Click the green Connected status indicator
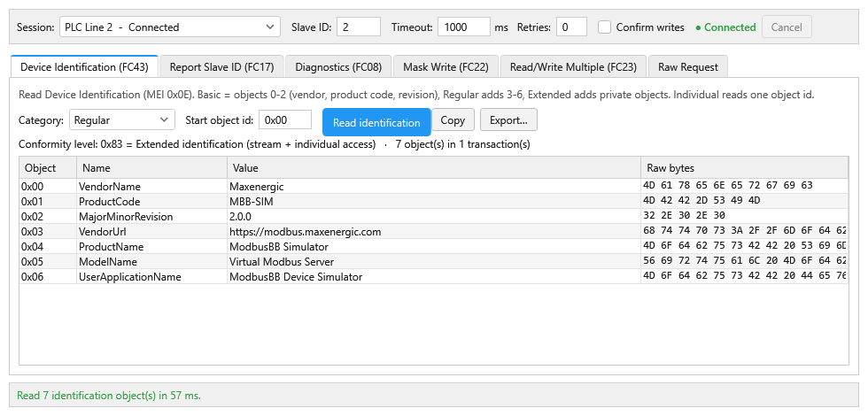 pyautogui.click(x=725, y=27)
